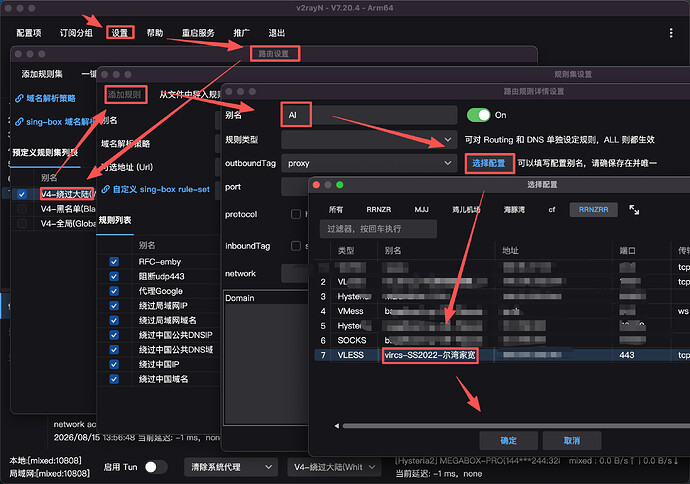Click the link icon beside 域名解析策略

click(x=19, y=99)
